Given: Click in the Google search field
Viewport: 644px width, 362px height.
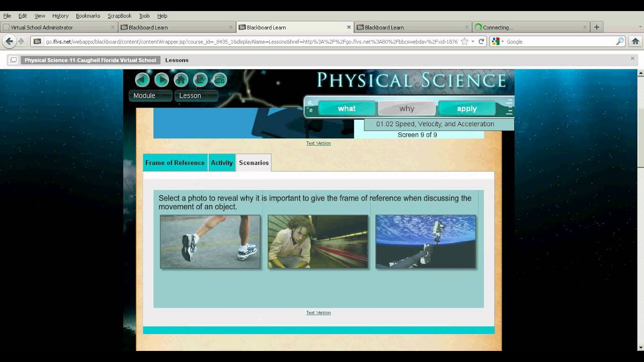Looking at the screenshot, I should click(x=560, y=42).
